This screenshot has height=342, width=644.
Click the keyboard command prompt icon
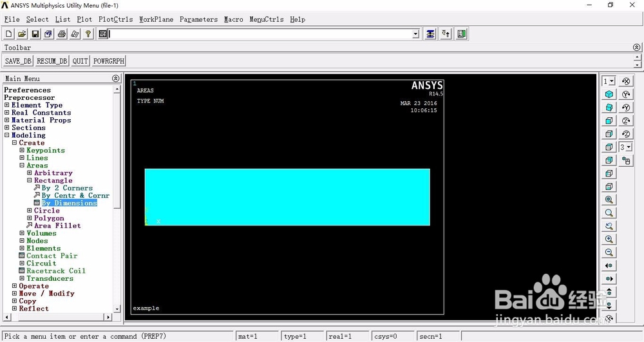pos(102,34)
